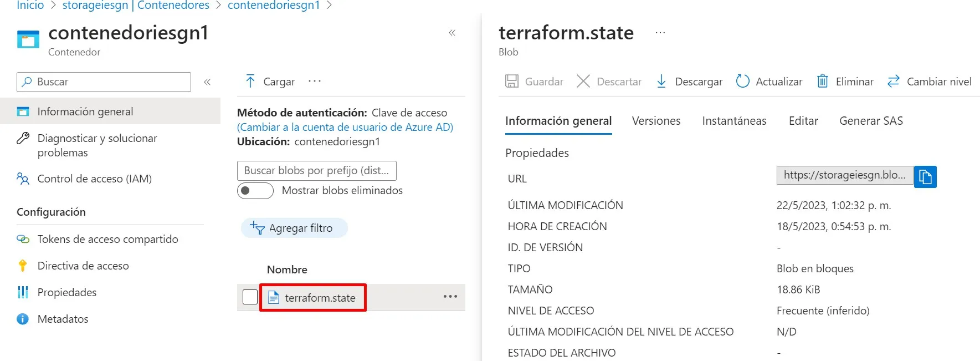
Task: Open more options next to Cargar
Action: coord(315,82)
